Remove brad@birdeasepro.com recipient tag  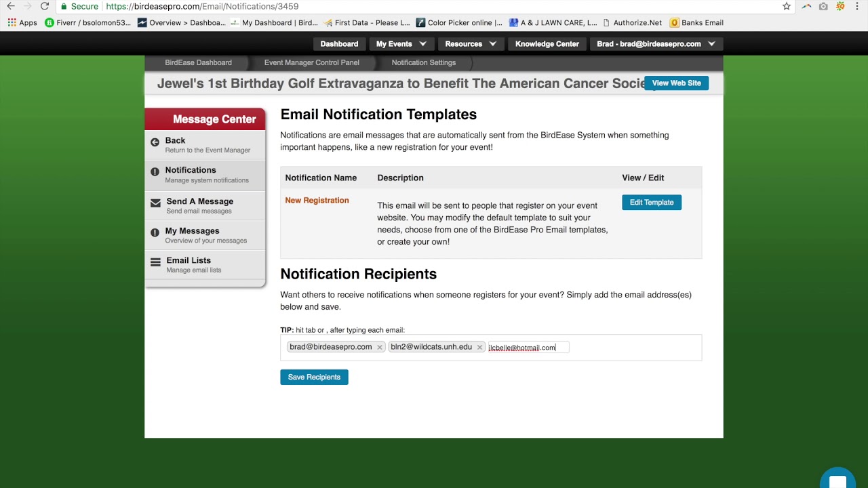(380, 347)
